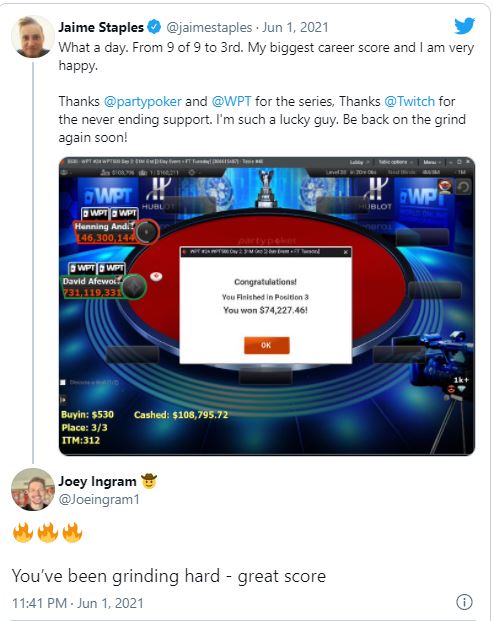
Task: Click the cowboy emoji next to Joey Ingram
Action: coord(149,481)
